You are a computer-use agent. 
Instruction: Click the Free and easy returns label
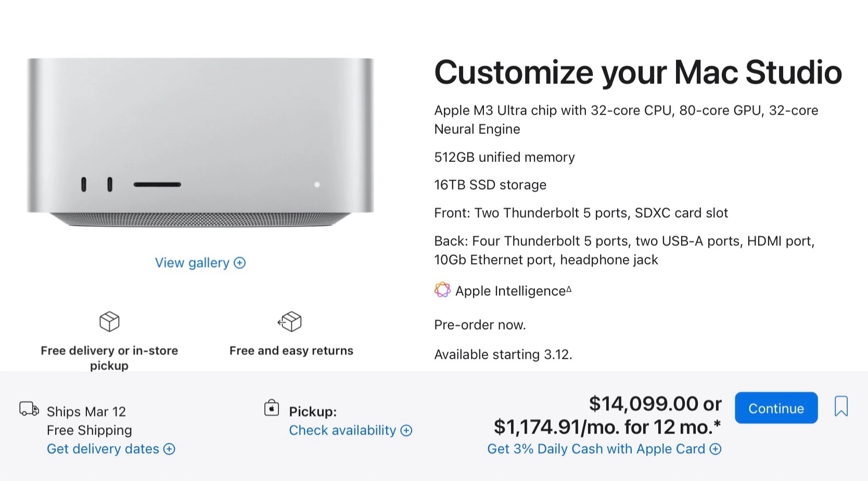pos(291,351)
